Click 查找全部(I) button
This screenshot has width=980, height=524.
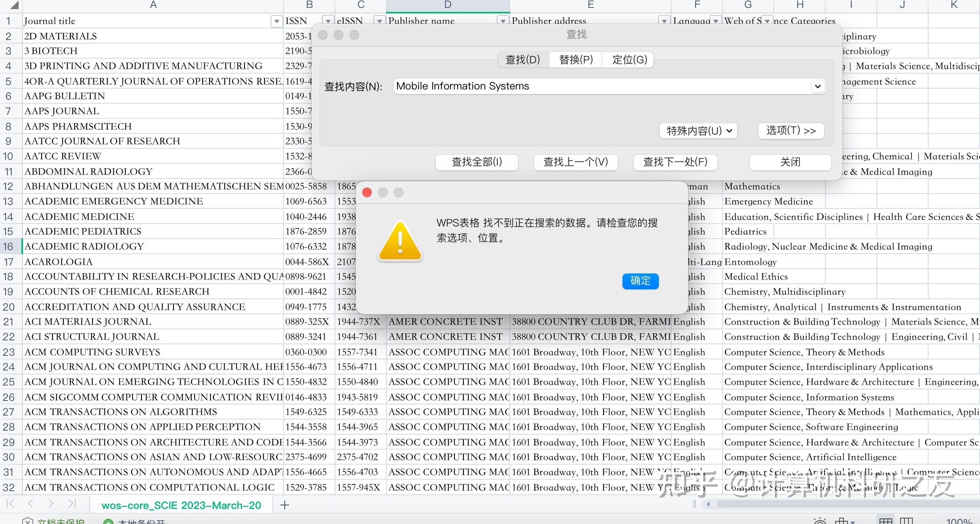[x=477, y=162]
